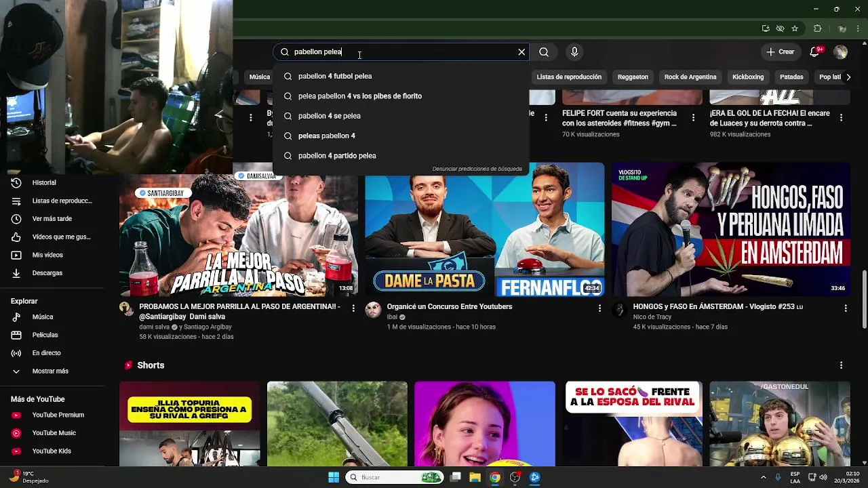Screen dimensions: 868x488
Task: Show more chips with the right arrow
Action: 848,77
